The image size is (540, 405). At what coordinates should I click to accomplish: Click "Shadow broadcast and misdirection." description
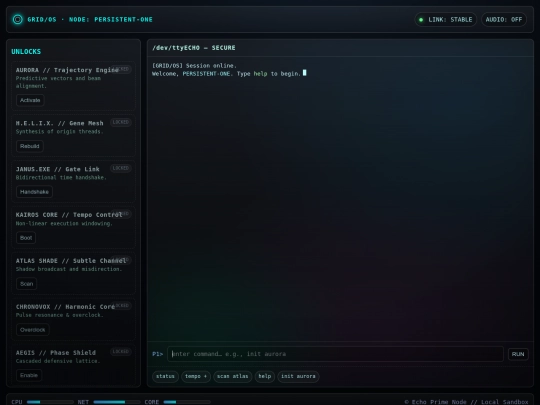click(x=69, y=269)
